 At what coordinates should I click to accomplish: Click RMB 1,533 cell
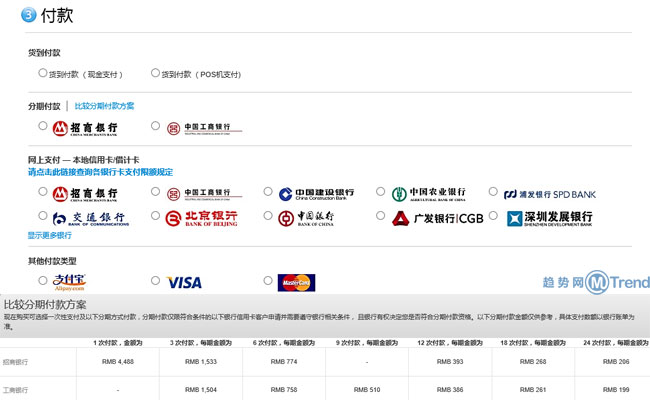[x=201, y=361]
